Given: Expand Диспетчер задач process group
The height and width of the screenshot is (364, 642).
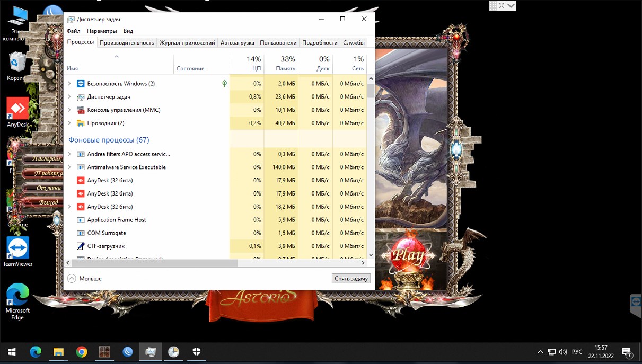Looking at the screenshot, I should pos(69,97).
